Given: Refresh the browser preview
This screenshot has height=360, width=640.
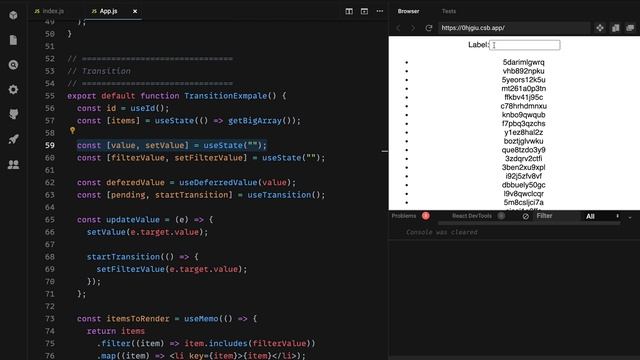Looking at the screenshot, I should point(429,28).
